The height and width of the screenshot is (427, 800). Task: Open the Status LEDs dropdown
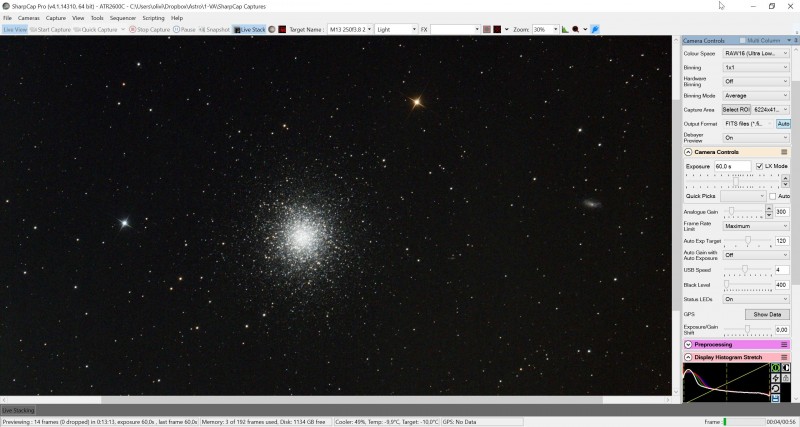pos(756,299)
